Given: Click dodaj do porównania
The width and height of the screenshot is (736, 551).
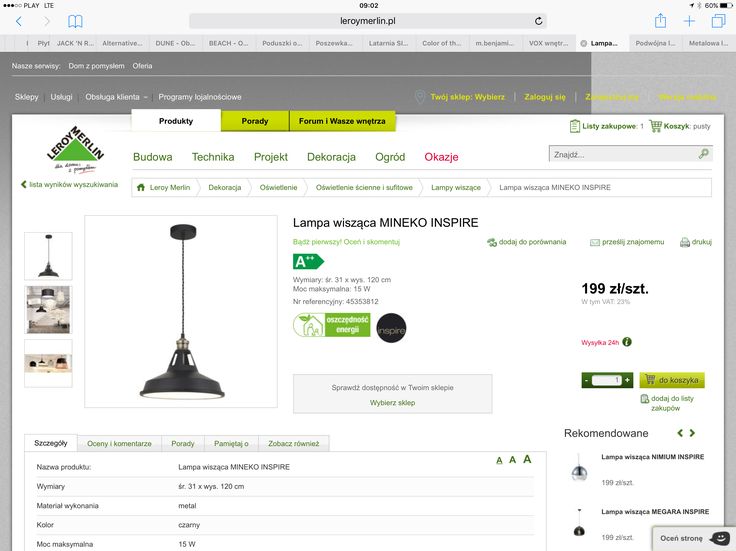Looking at the screenshot, I should pyautogui.click(x=527, y=242).
